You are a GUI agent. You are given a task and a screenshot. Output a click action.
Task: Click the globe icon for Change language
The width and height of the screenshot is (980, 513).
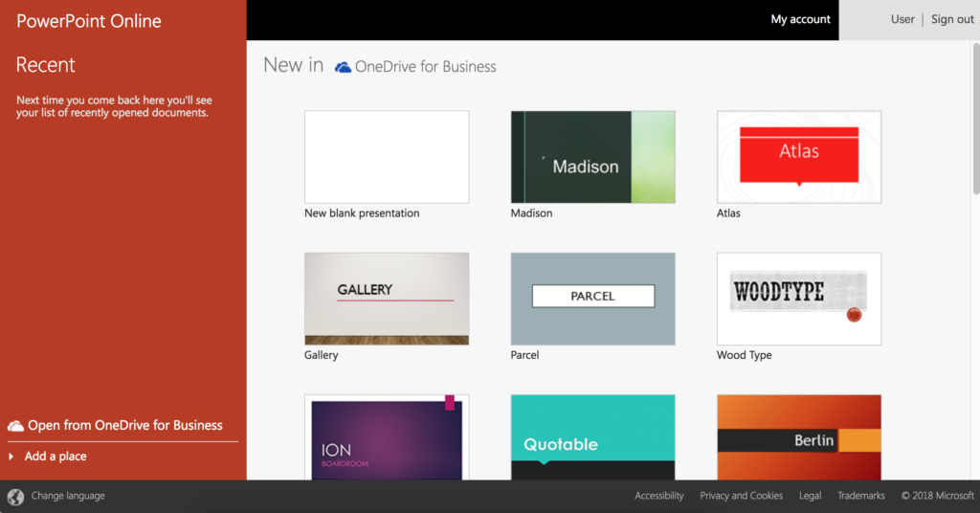tap(15, 496)
